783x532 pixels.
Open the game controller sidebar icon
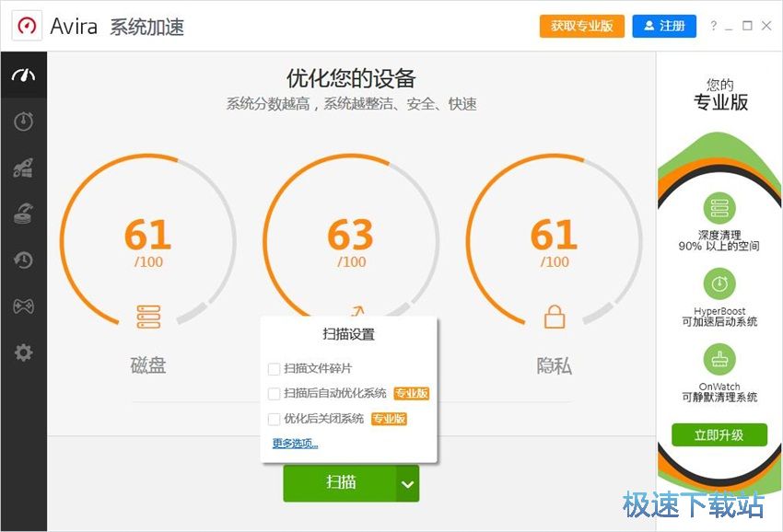pos(23,306)
